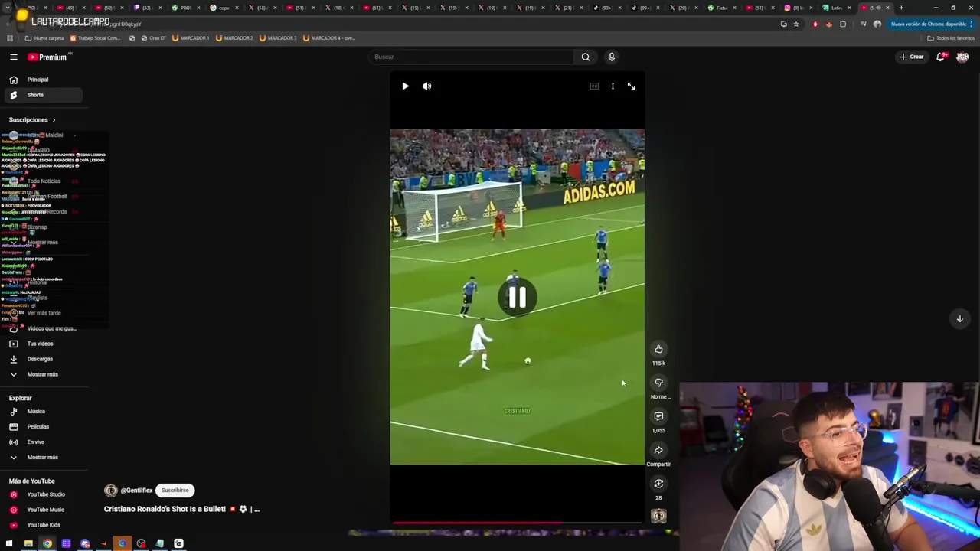
Task: Open the Nueva carpeta bookmark folder
Action: click(44, 38)
